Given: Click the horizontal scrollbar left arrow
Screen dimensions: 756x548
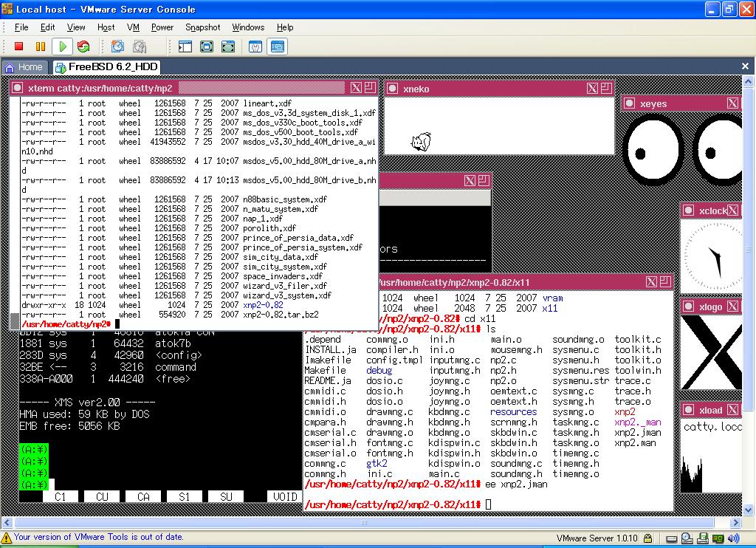Looking at the screenshot, I should coord(7,522).
